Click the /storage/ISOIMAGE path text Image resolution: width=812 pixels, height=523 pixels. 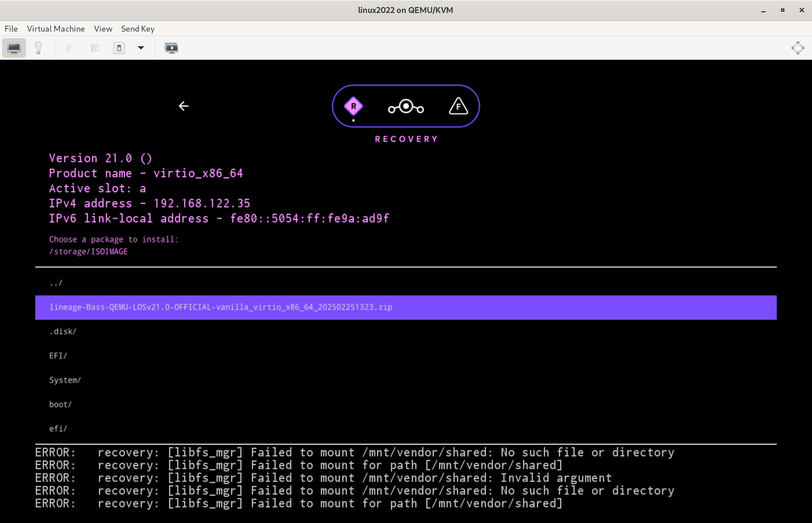tap(88, 252)
